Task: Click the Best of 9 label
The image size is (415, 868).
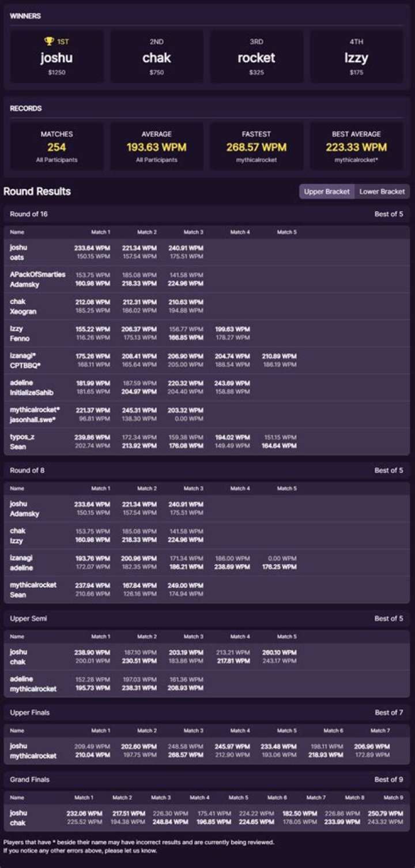Action: point(389,779)
